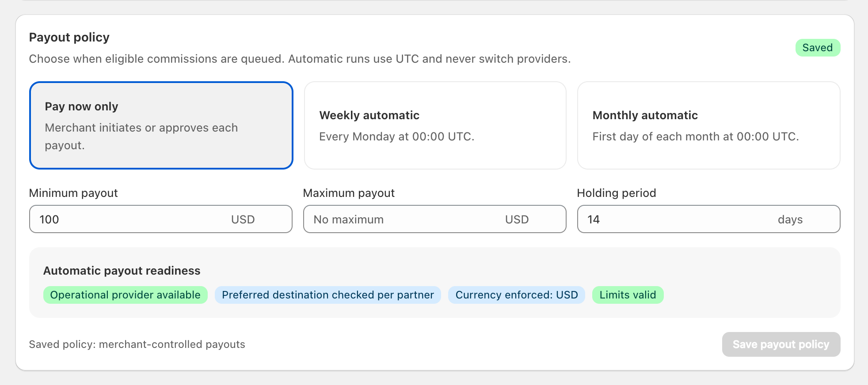Click the Payout policy heading
Screen dimensions: 868x385
coord(69,38)
